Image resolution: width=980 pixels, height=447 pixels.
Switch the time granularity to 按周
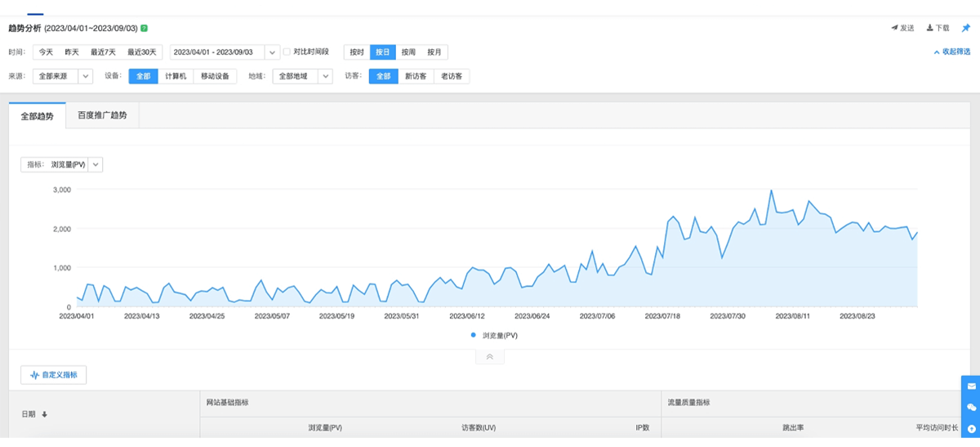click(408, 52)
